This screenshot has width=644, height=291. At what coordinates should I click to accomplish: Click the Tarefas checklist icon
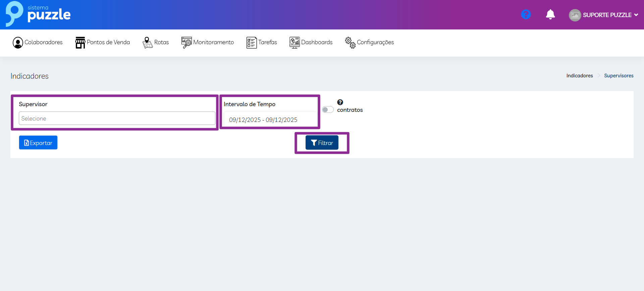251,43
